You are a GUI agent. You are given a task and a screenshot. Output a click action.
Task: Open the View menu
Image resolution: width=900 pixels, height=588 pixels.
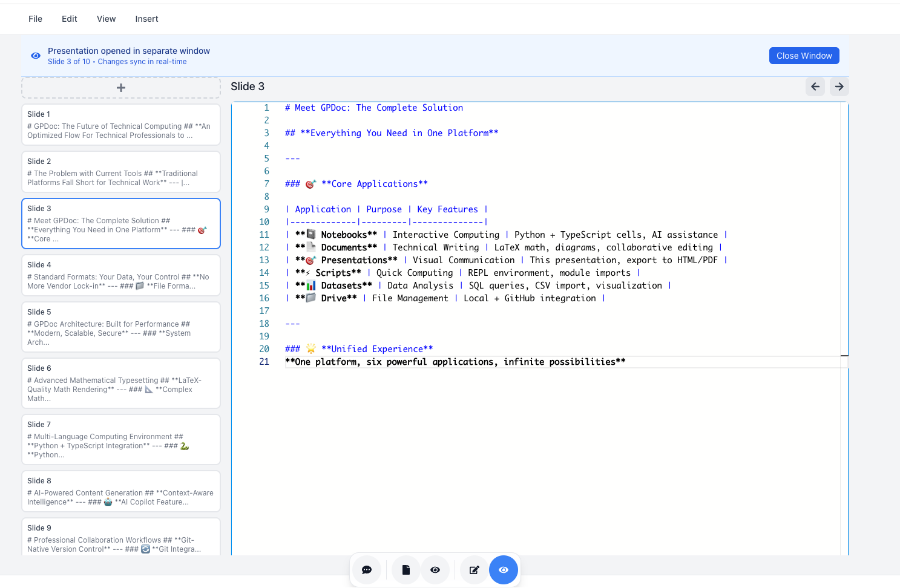[107, 19]
